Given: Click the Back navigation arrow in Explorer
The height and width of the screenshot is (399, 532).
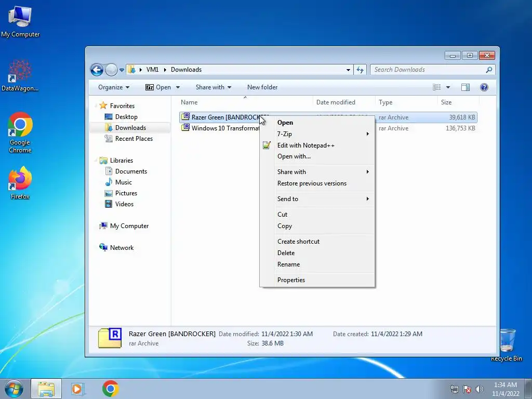Looking at the screenshot, I should click(97, 70).
